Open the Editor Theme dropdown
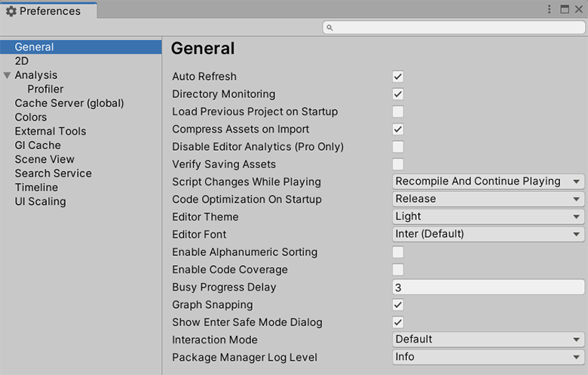588x375 pixels. (488, 217)
